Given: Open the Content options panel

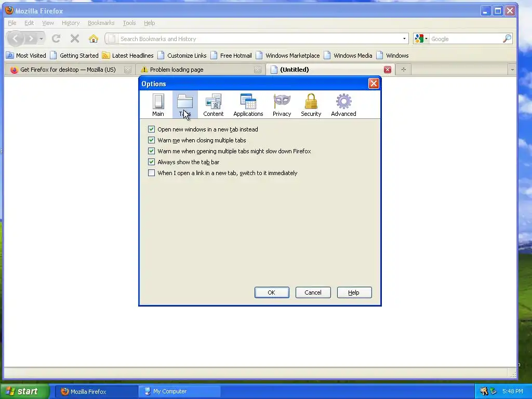Looking at the screenshot, I should coord(213,105).
